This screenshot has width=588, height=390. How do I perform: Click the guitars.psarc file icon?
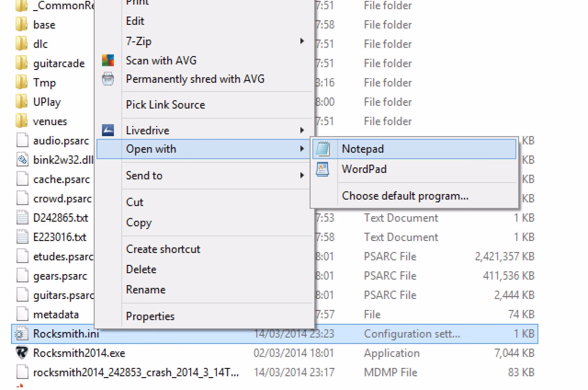[x=22, y=295]
